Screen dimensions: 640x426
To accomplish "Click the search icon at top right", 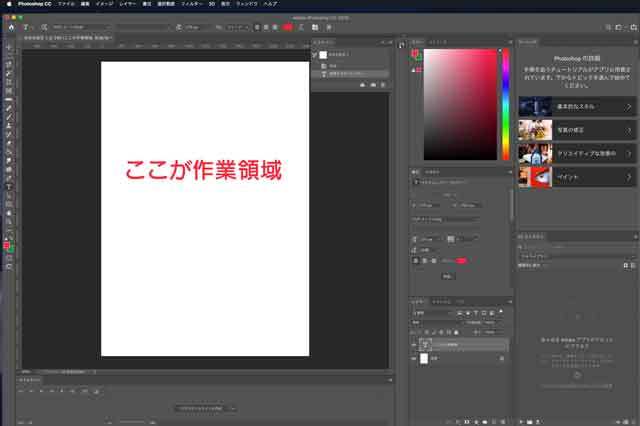I will tap(608, 27).
